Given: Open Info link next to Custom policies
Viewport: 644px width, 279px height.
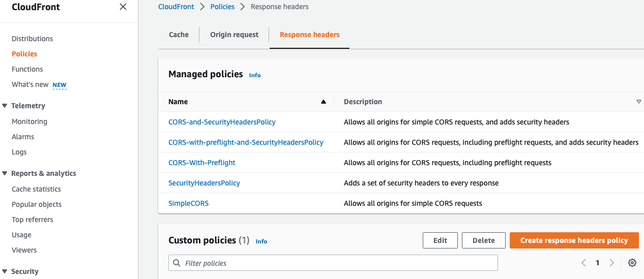Looking at the screenshot, I should (x=261, y=241).
